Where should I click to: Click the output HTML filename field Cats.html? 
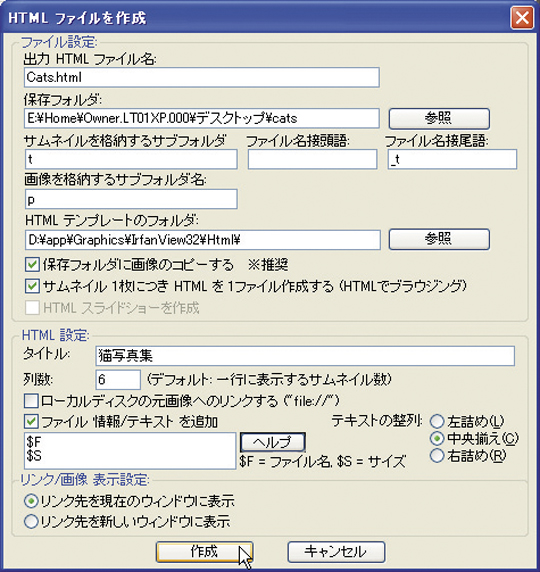(x=202, y=77)
